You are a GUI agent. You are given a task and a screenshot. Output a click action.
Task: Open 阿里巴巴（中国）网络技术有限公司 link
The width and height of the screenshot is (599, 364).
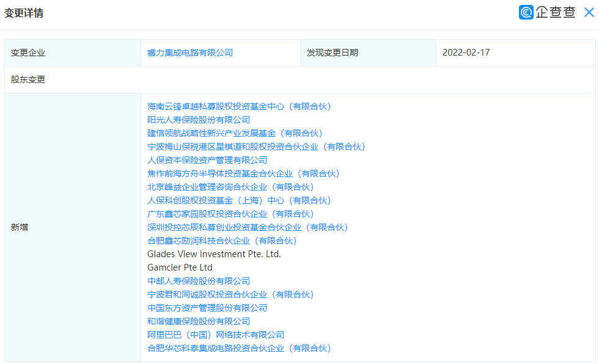pos(216,335)
